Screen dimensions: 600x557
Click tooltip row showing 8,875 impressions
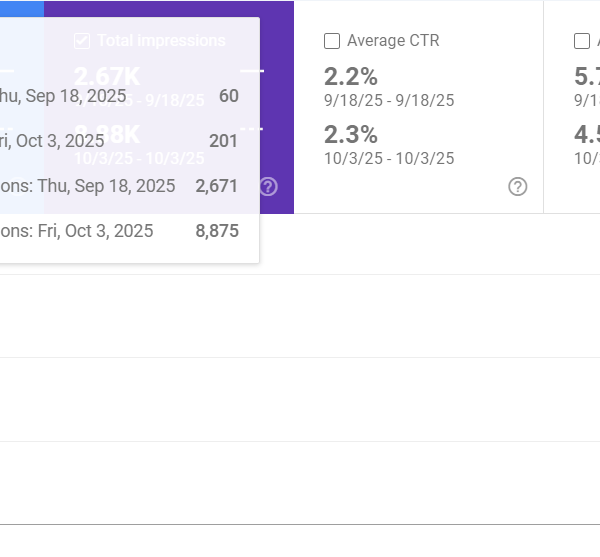[x=120, y=231]
